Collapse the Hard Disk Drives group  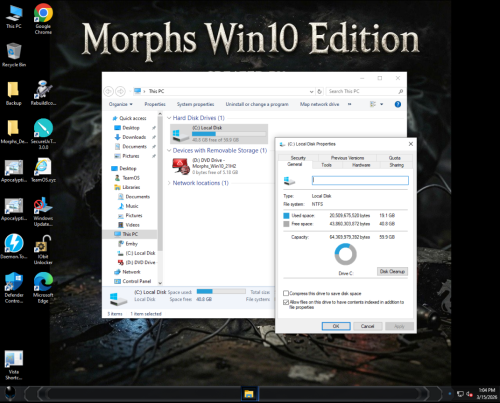(169, 118)
